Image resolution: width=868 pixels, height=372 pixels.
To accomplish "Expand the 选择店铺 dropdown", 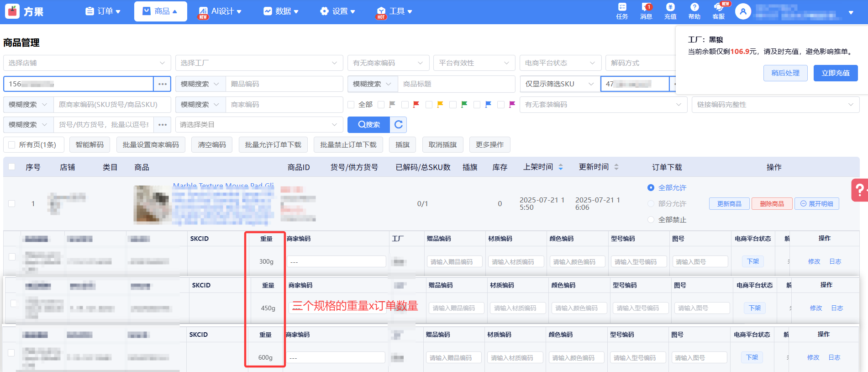I will (87, 63).
